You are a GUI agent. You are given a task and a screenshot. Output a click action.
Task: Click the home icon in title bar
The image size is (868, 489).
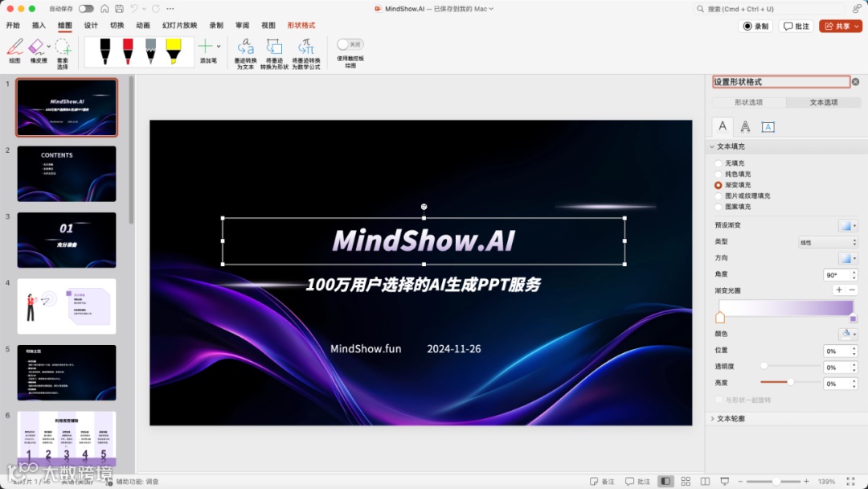[x=104, y=9]
